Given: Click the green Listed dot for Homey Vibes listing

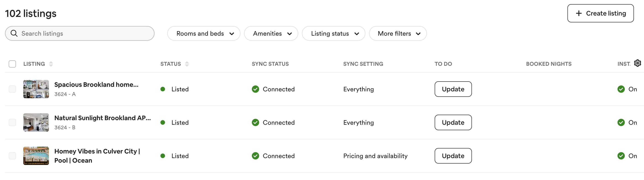Looking at the screenshot, I should click(163, 156).
